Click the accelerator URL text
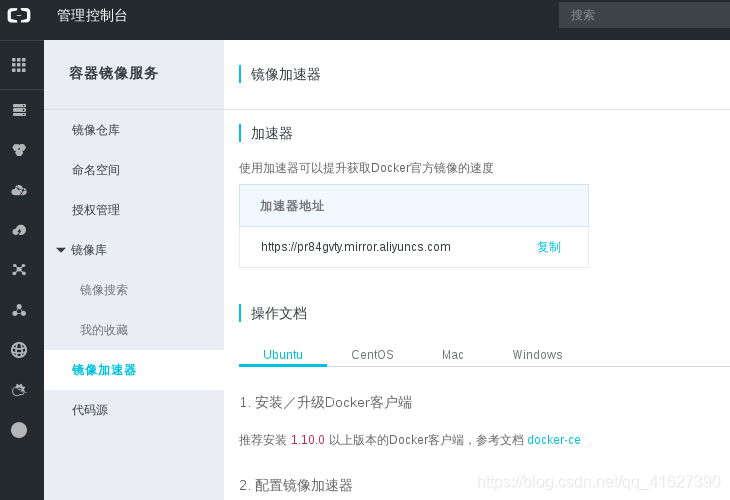This screenshot has height=500, width=730. click(356, 247)
